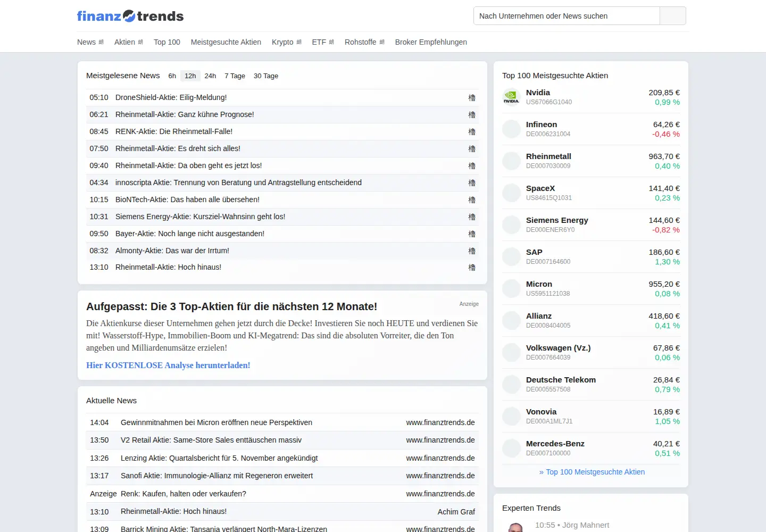Image resolution: width=766 pixels, height=532 pixels.
Task: Open '» Top 100 Meistgesuchte Aktien' link
Action: pos(592,472)
